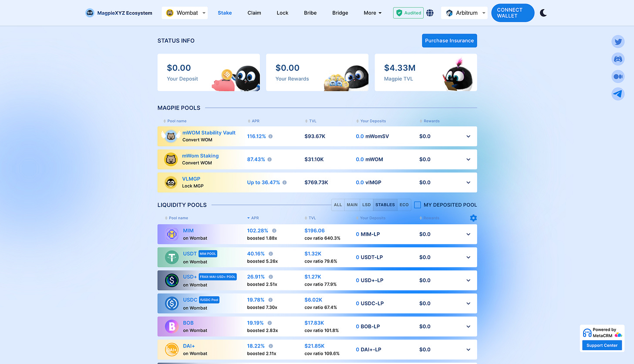The height and width of the screenshot is (364, 634).
Task: Expand the mWOM Stability Vault row
Action: coord(469,137)
